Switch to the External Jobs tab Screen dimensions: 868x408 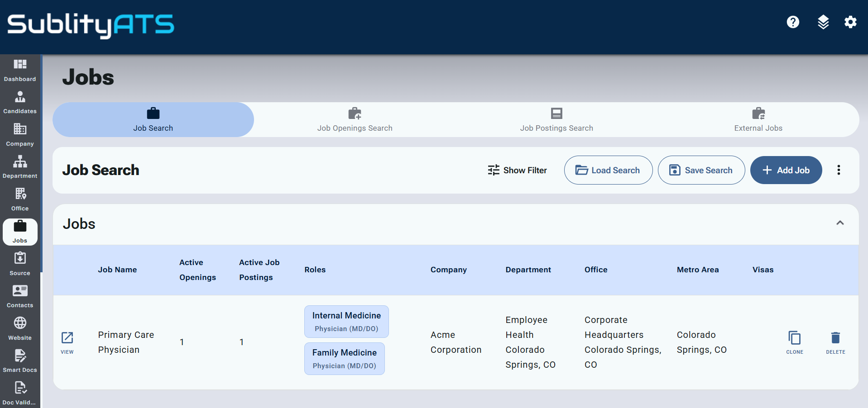tap(758, 120)
